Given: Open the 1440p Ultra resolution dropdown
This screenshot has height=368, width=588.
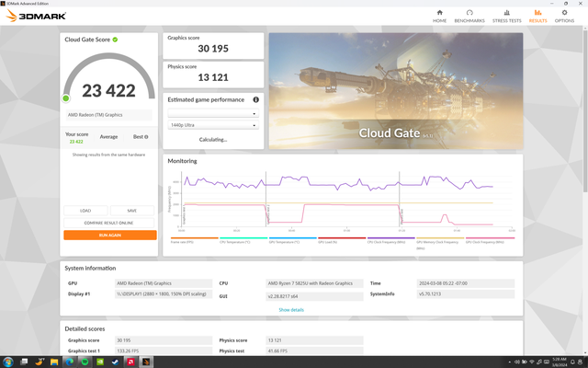Looking at the screenshot, I should tap(213, 125).
